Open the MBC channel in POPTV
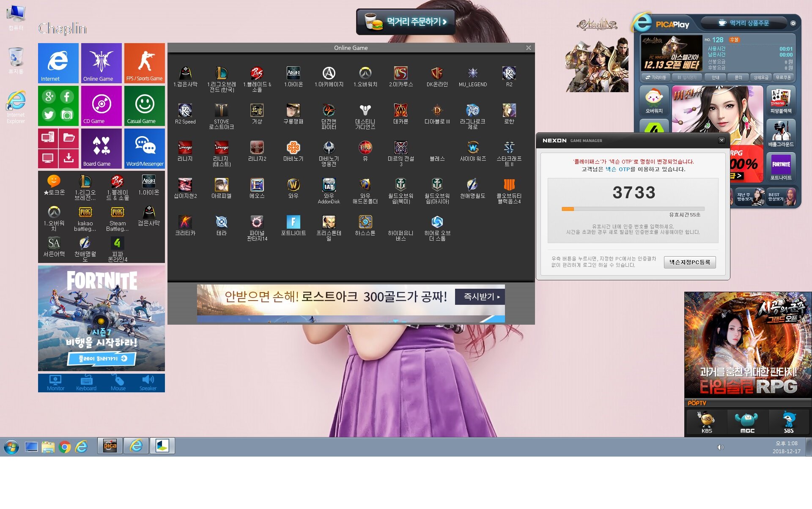Viewport: 812px width, 509px height. [747, 422]
